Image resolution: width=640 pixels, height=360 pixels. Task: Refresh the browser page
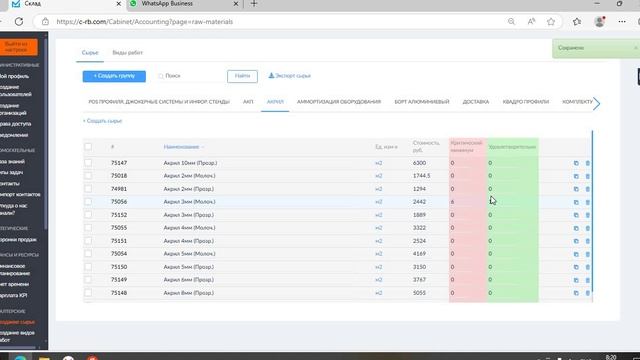coord(19,22)
